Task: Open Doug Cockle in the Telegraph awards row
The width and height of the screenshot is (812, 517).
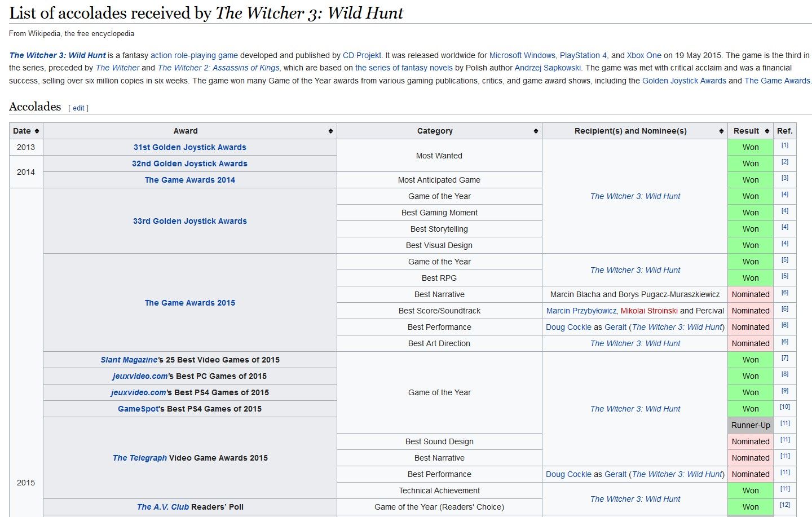Action: 568,474
